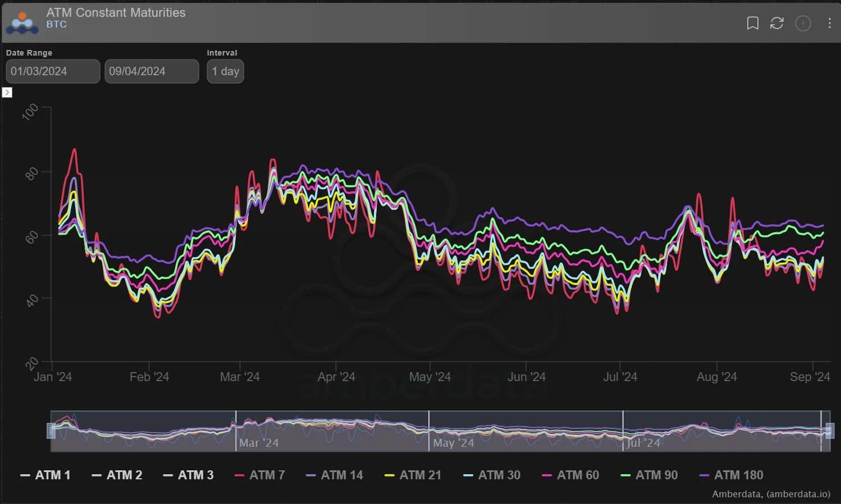Click the Sep '24 x-axis label
The width and height of the screenshot is (841, 504).
click(810, 377)
